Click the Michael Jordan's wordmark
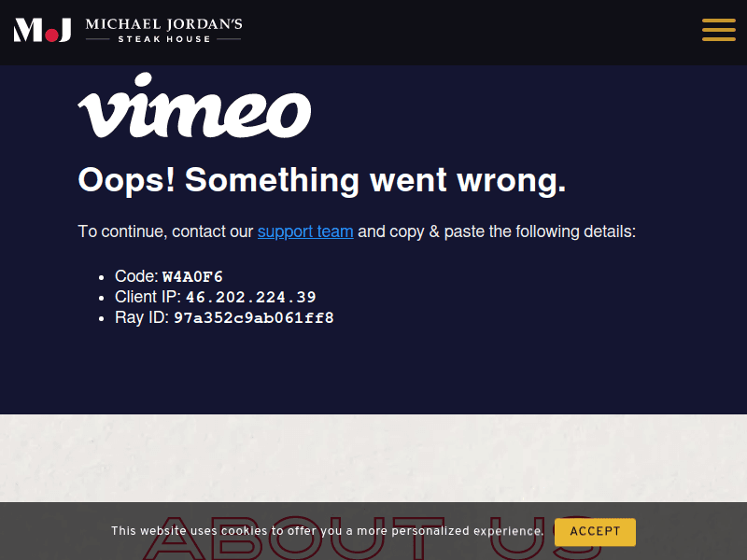Viewport: 747px width, 560px height. (164, 24)
